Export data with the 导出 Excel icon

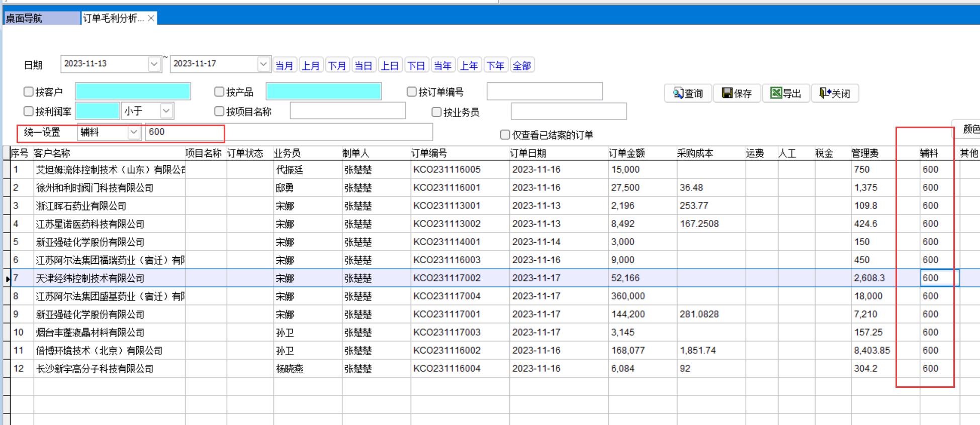(x=776, y=93)
